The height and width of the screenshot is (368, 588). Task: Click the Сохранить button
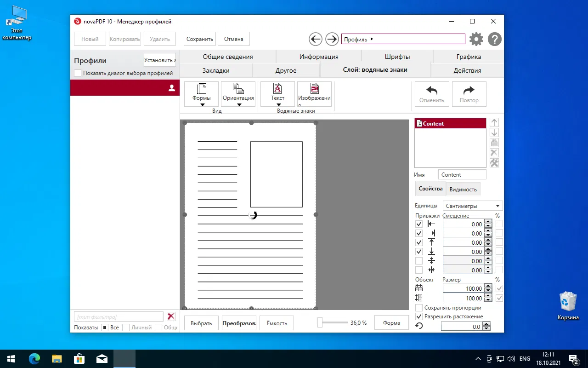tap(200, 39)
